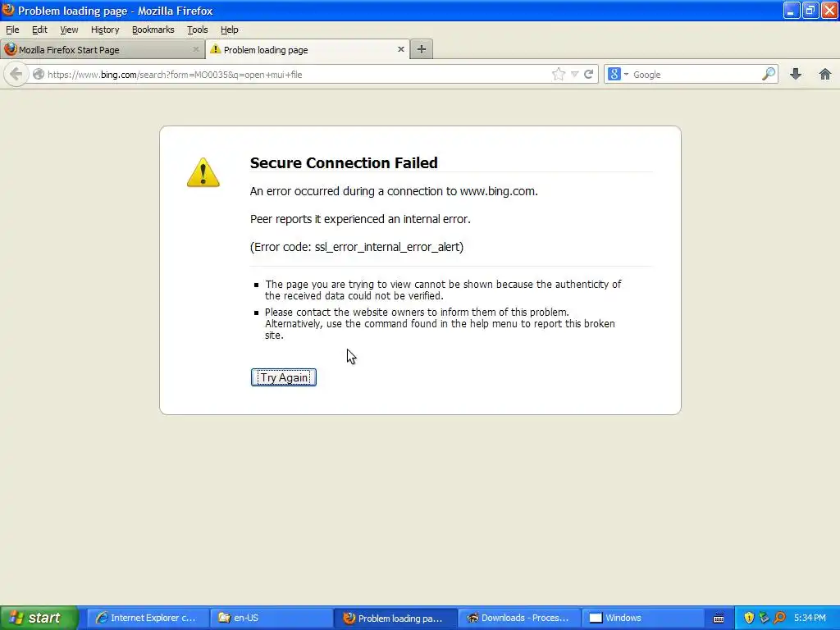Click the 5:34 PM clock
The height and width of the screenshot is (630, 840).
click(x=810, y=618)
